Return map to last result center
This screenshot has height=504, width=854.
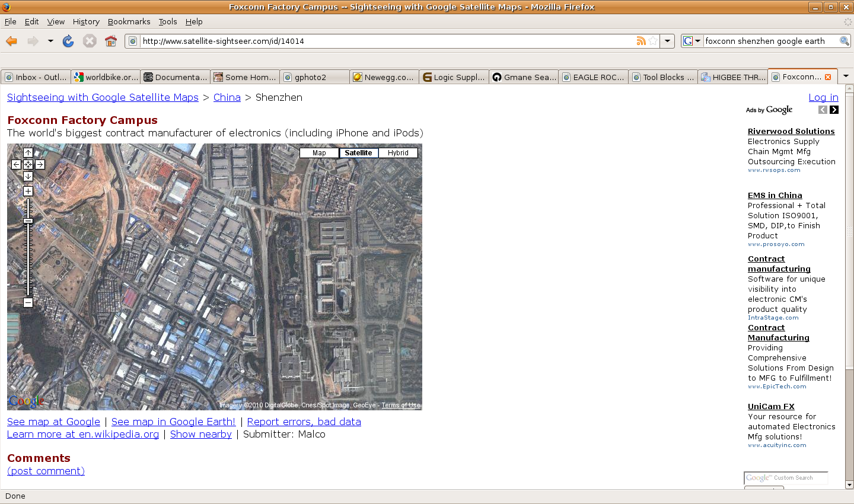coord(28,164)
